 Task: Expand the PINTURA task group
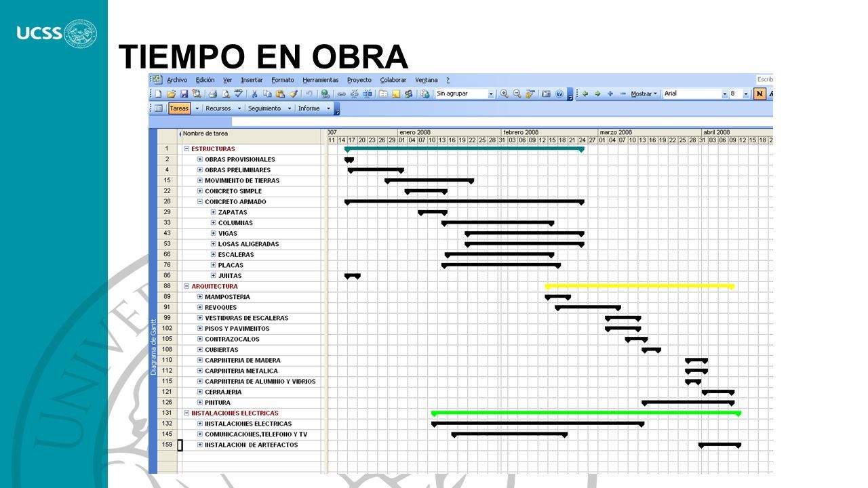199,403
